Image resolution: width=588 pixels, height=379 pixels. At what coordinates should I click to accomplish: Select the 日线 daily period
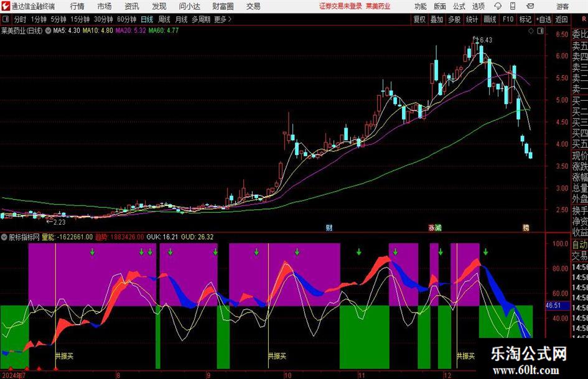[x=147, y=19]
